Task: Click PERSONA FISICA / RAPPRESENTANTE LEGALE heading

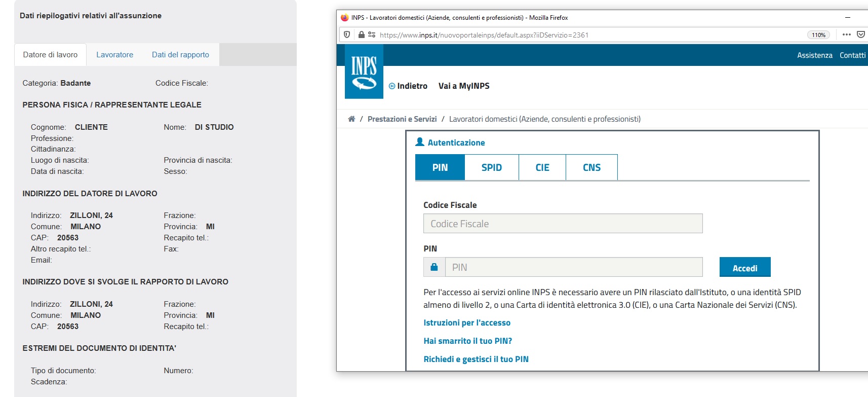Action: 112,104
